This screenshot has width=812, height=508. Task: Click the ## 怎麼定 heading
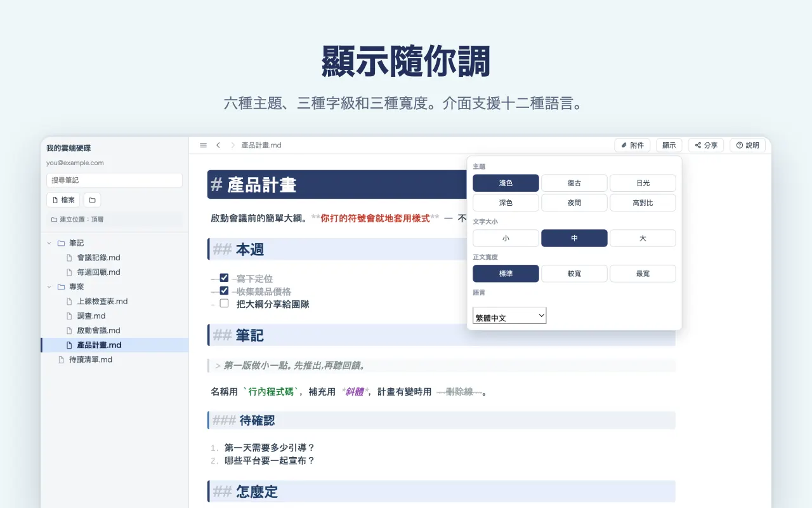tap(245, 491)
